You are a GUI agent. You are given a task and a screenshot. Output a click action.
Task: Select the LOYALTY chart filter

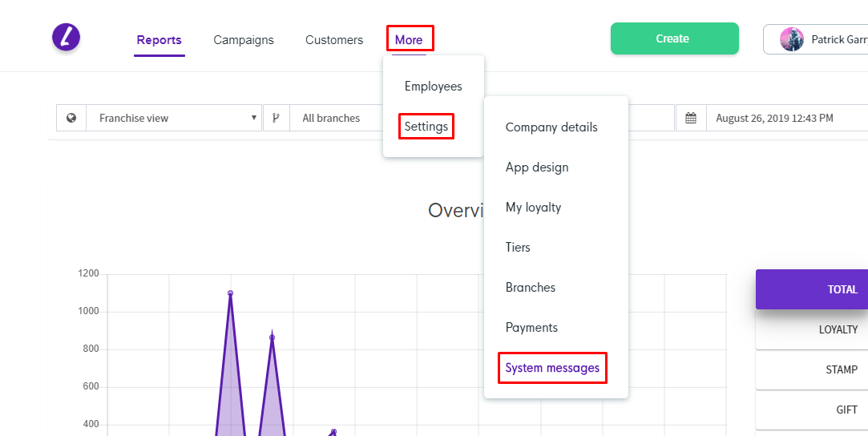pos(812,329)
